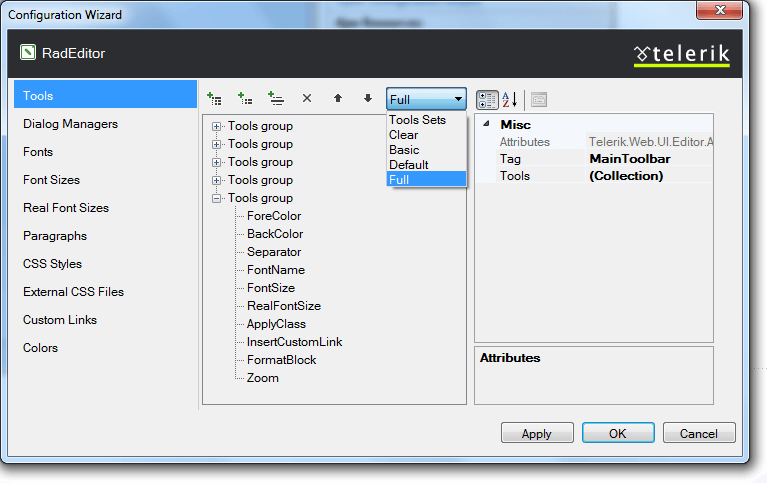Click the Misc category header text
Image resolution: width=767 pixels, height=483 pixels.
(515, 125)
